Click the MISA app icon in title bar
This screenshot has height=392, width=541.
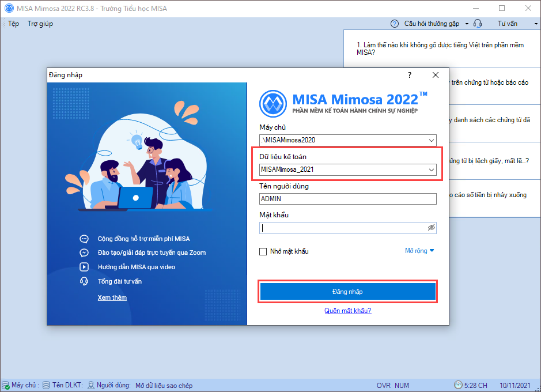9,8
